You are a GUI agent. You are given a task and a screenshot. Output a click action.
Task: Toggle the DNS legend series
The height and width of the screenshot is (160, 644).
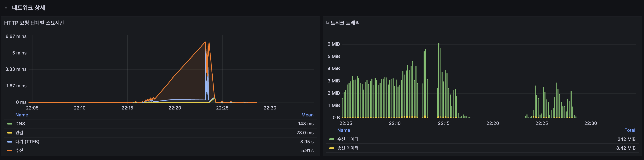pyautogui.click(x=20, y=124)
